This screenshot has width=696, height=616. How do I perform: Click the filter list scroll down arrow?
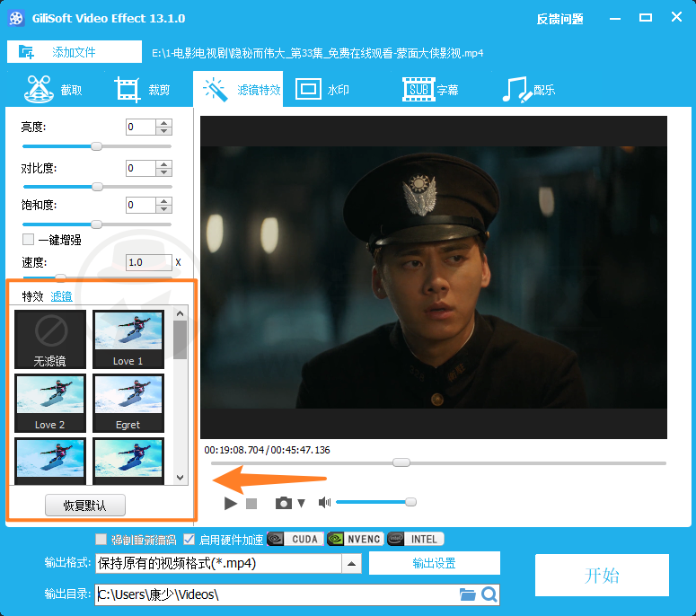click(180, 478)
